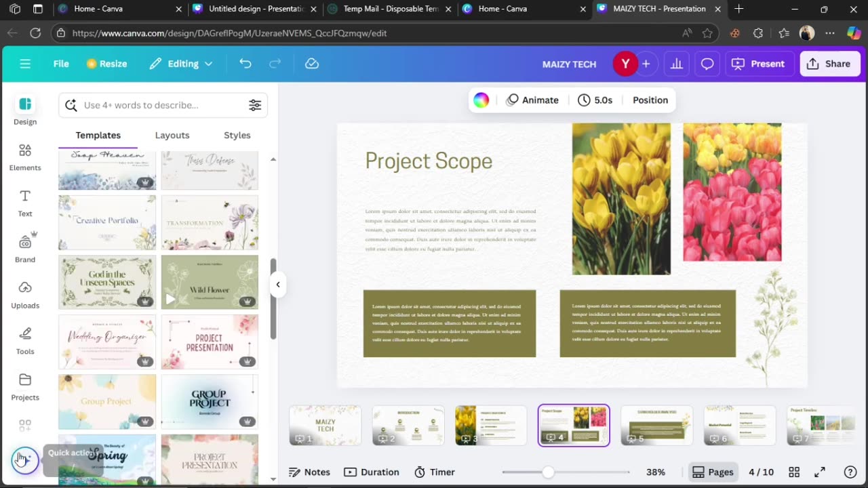Switch to the Templates tab

(x=98, y=135)
